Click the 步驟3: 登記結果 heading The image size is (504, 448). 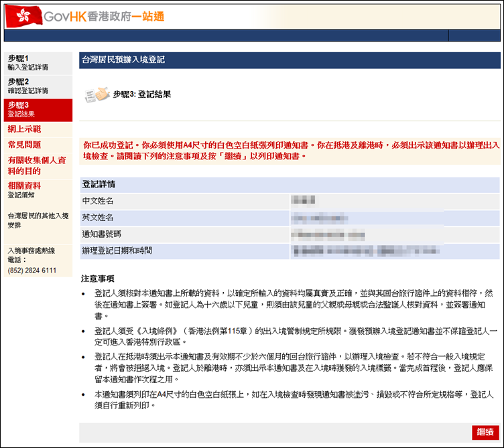(142, 94)
